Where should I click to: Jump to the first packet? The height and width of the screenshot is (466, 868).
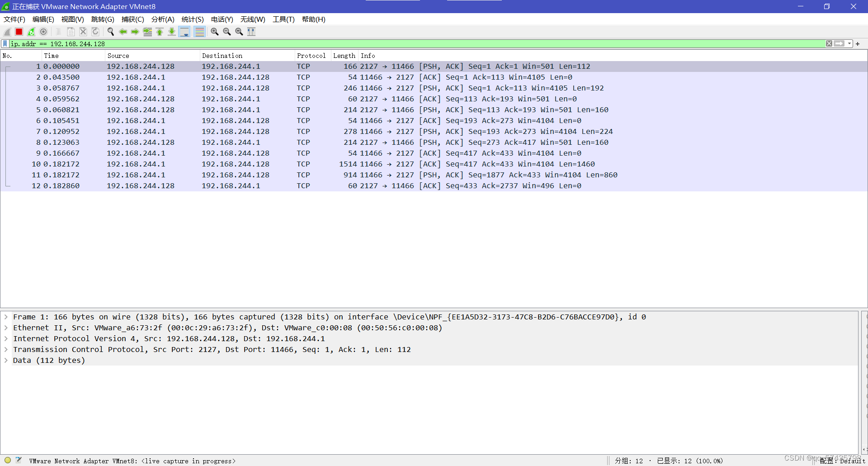click(x=160, y=32)
